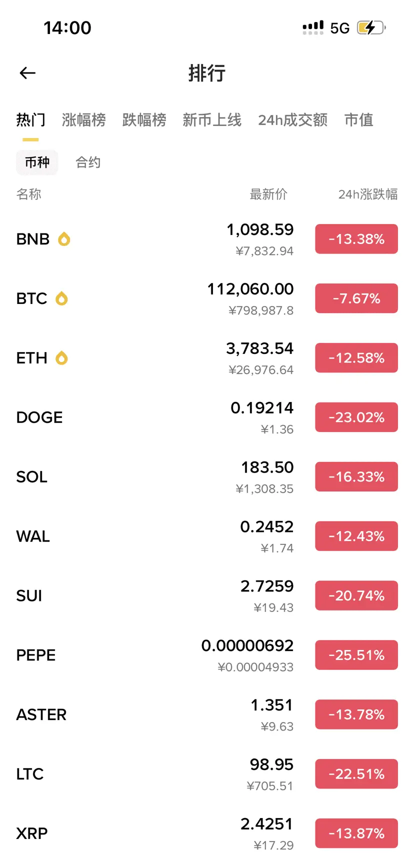The width and height of the screenshot is (414, 868).
Task: Switch to the 跌幅榜 tab
Action: pyautogui.click(x=144, y=120)
